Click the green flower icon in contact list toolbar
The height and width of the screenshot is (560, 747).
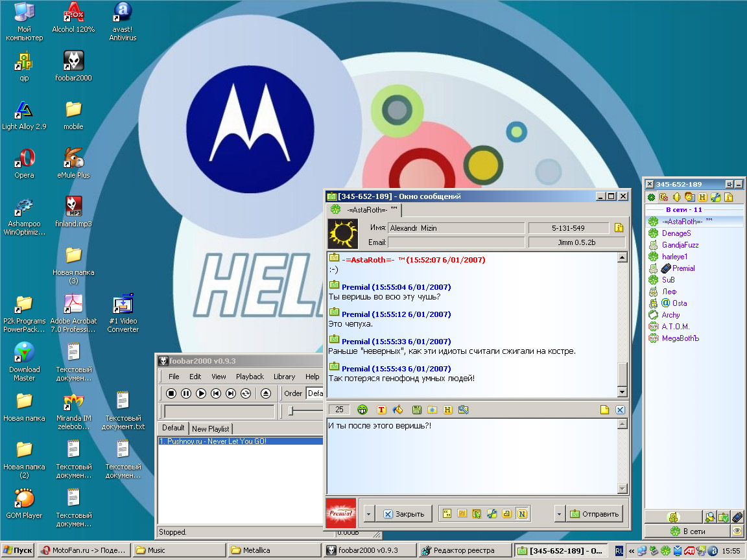point(651,196)
